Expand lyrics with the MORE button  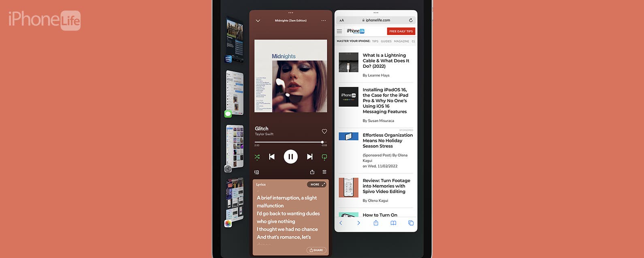tap(316, 185)
